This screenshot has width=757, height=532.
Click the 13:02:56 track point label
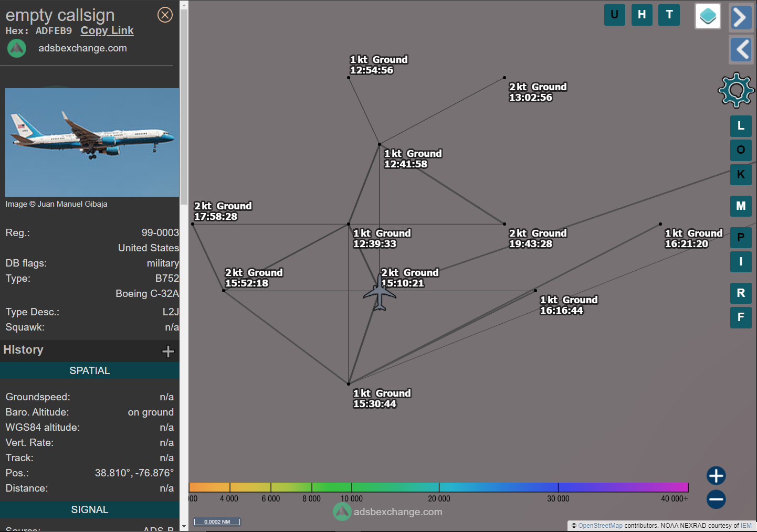coord(538,92)
